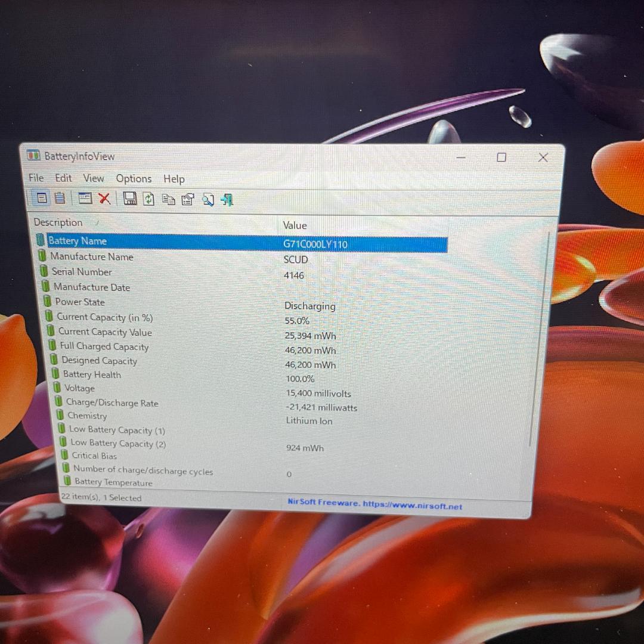Visit the NirSoft website link

[374, 504]
